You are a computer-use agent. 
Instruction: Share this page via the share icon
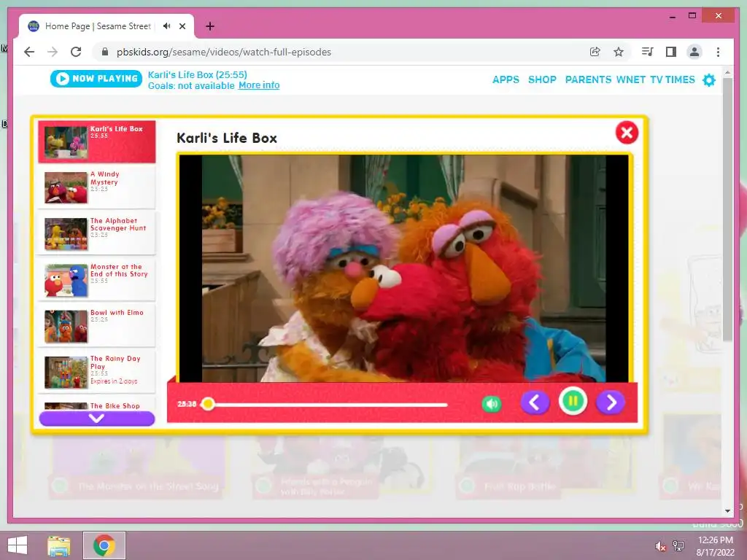coord(595,52)
